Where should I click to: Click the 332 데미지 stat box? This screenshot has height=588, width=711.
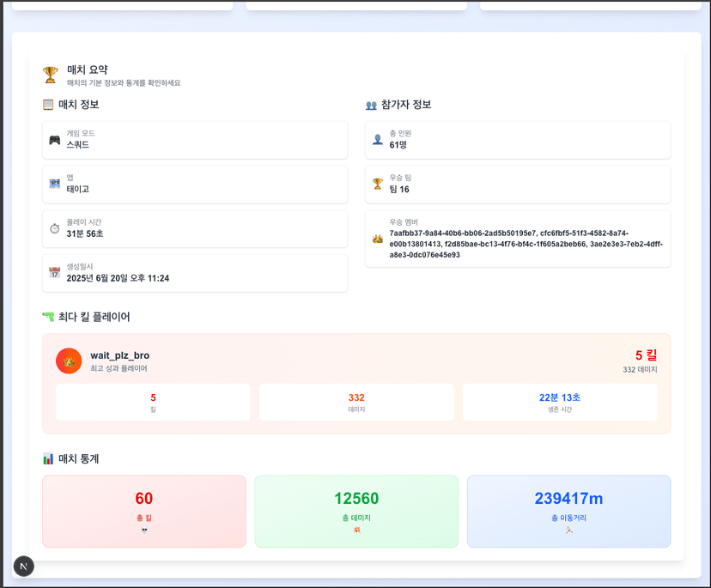(356, 402)
